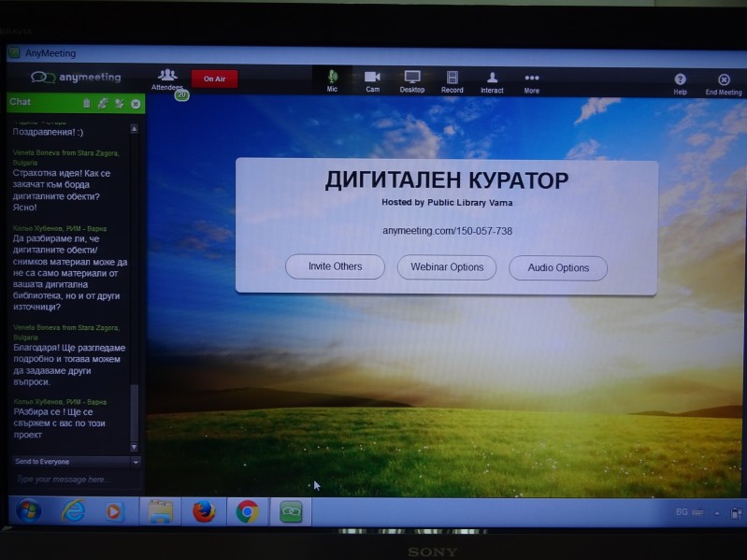Open Help in the top bar

[680, 82]
